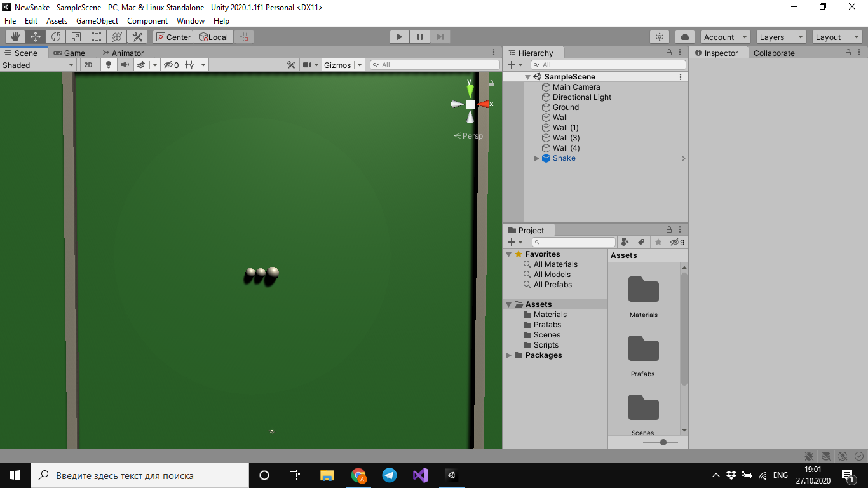This screenshot has height=488, width=868.
Task: Toggle scene audio speaker icon
Action: coord(125,65)
